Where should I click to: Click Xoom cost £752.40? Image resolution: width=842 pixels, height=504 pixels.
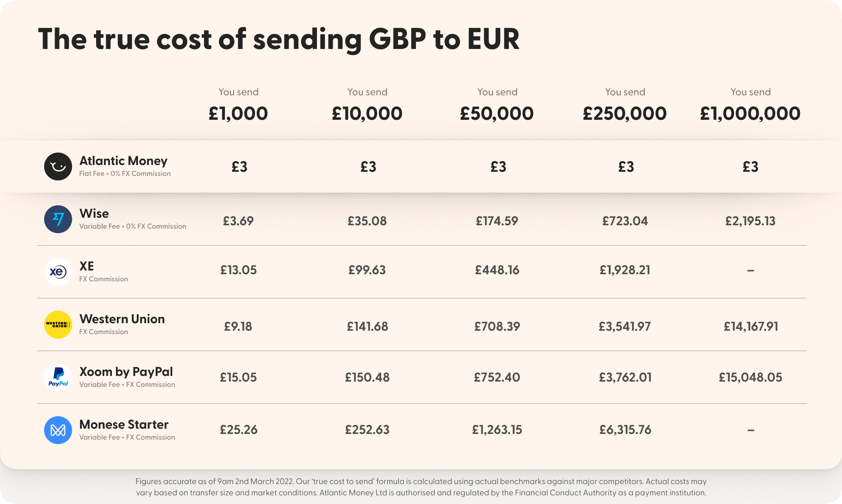497,377
